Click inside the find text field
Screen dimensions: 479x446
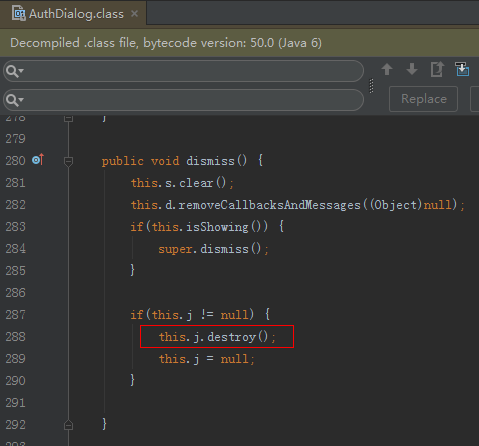(x=183, y=71)
